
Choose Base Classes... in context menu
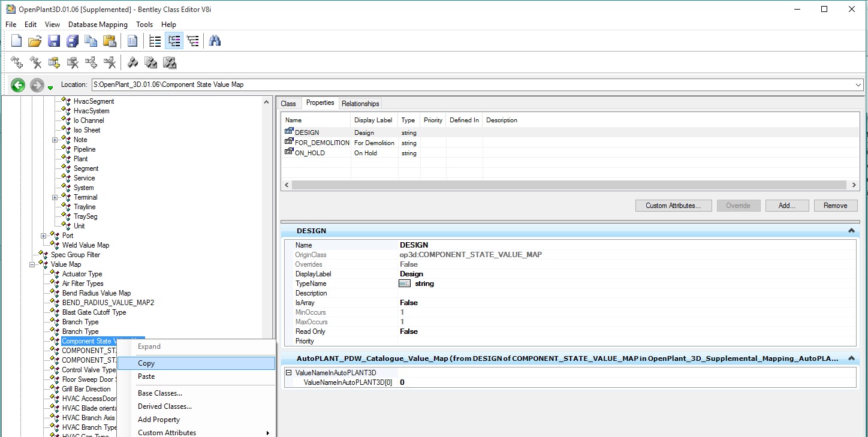[196, 393]
